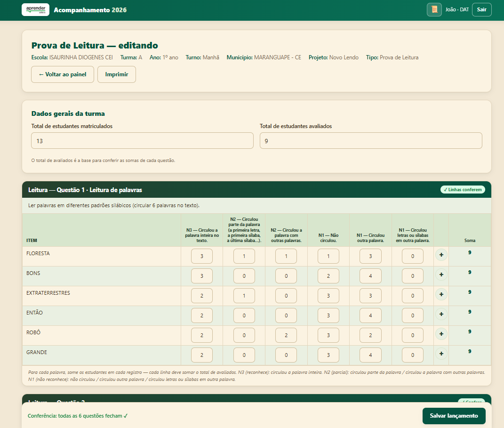Click the ITEM column header

click(x=32, y=241)
